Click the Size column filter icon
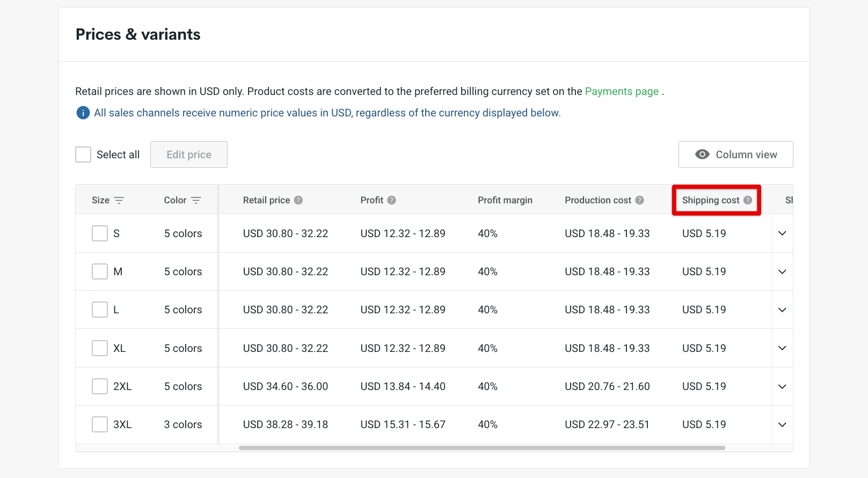The width and height of the screenshot is (868, 478). coord(119,200)
